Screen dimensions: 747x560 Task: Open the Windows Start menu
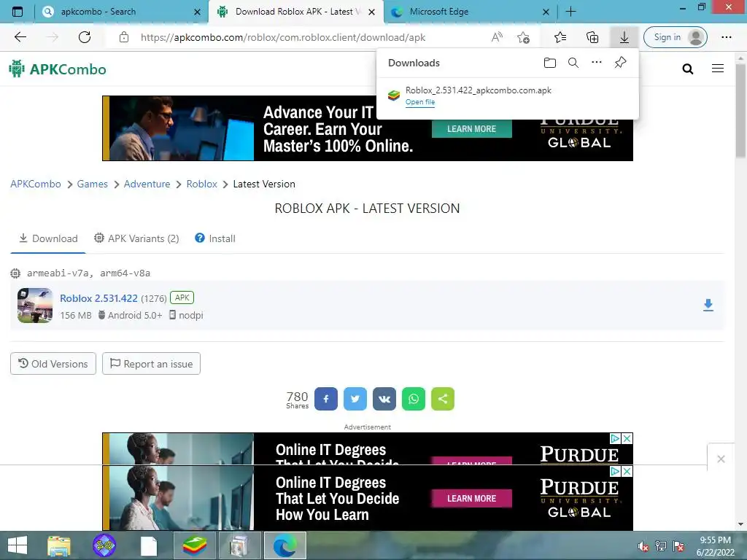(x=18, y=545)
